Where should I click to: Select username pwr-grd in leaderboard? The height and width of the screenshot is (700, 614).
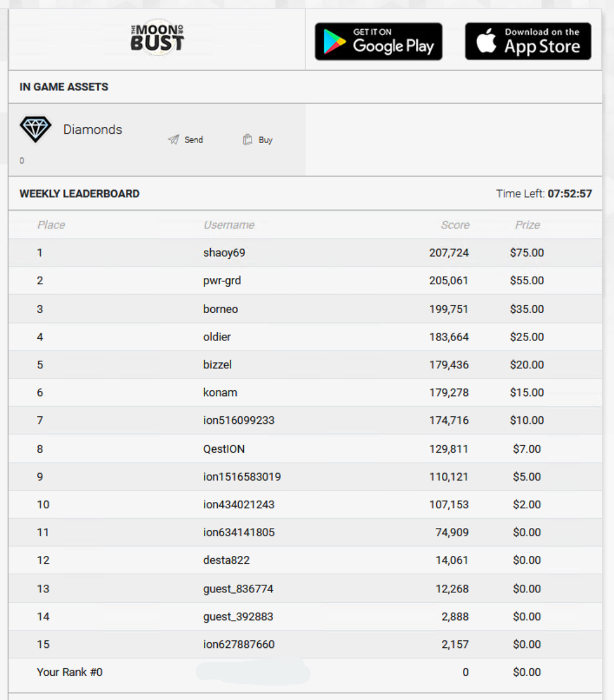click(x=222, y=281)
